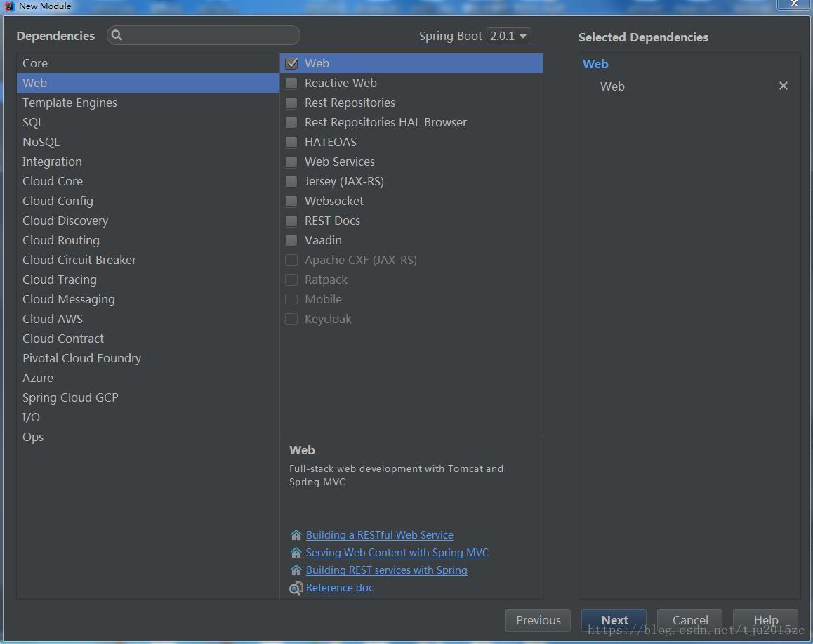
Task: Click the search magnifier icon in Dependencies
Action: tap(117, 34)
